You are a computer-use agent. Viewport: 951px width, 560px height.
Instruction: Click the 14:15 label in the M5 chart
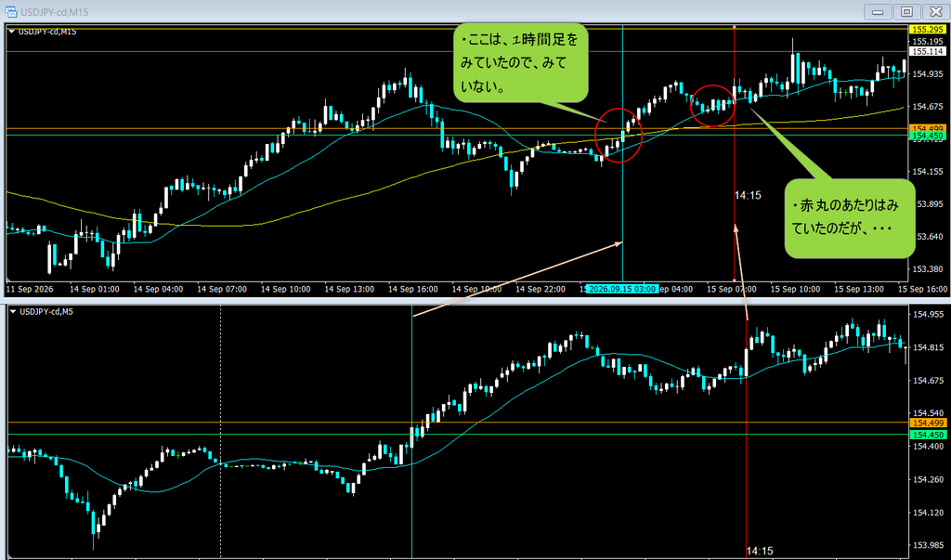point(760,551)
